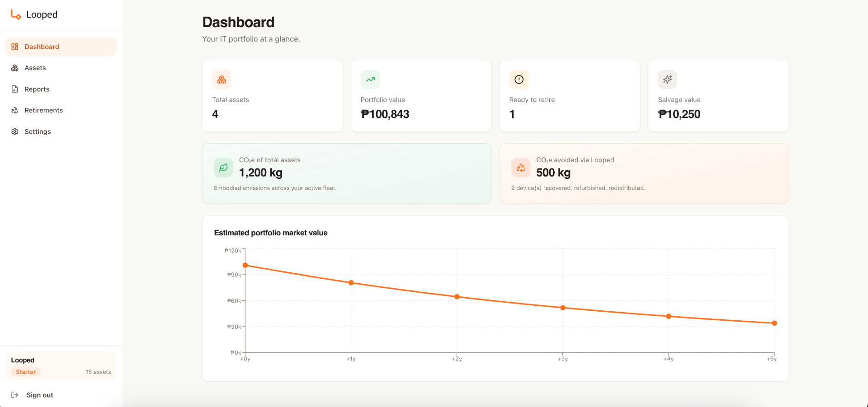Screen dimensions: 868x407
Task: Click the '15 assets' count text
Action: [98, 372]
